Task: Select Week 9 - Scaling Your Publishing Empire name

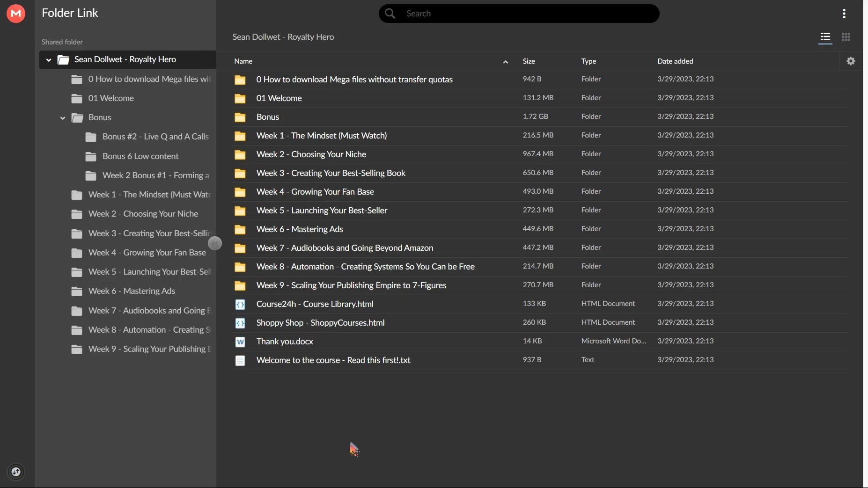Action: pyautogui.click(x=352, y=285)
